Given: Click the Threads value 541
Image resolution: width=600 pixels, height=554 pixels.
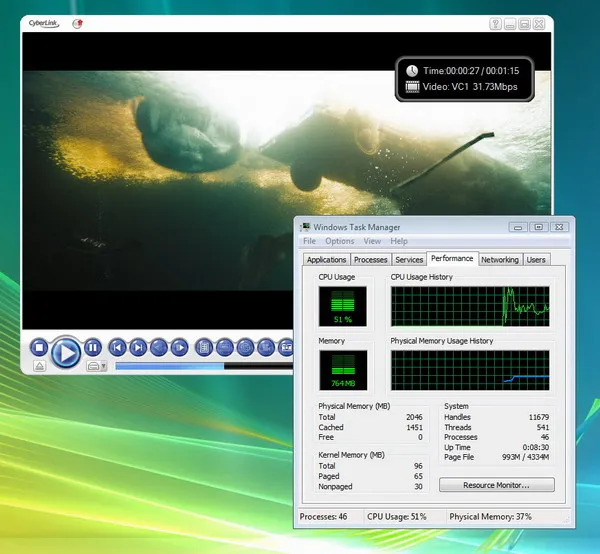Looking at the screenshot, I should (543, 427).
